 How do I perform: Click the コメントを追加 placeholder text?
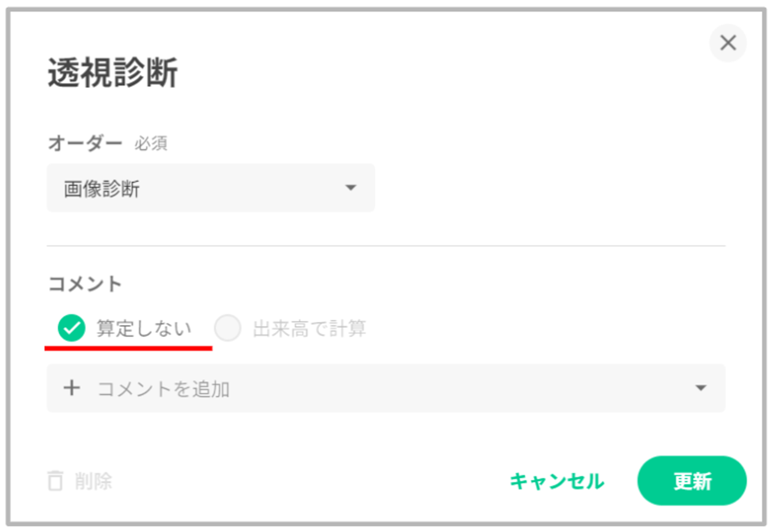(x=164, y=389)
